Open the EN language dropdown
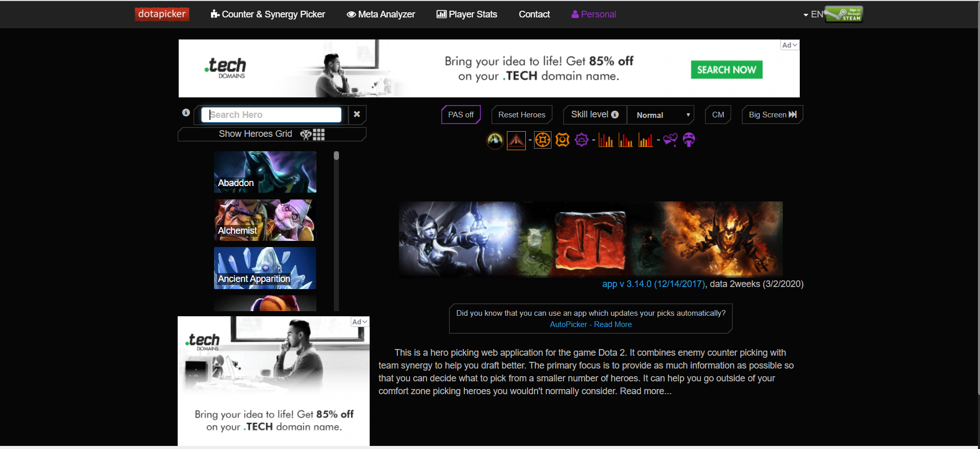The width and height of the screenshot is (980, 449). pos(813,14)
